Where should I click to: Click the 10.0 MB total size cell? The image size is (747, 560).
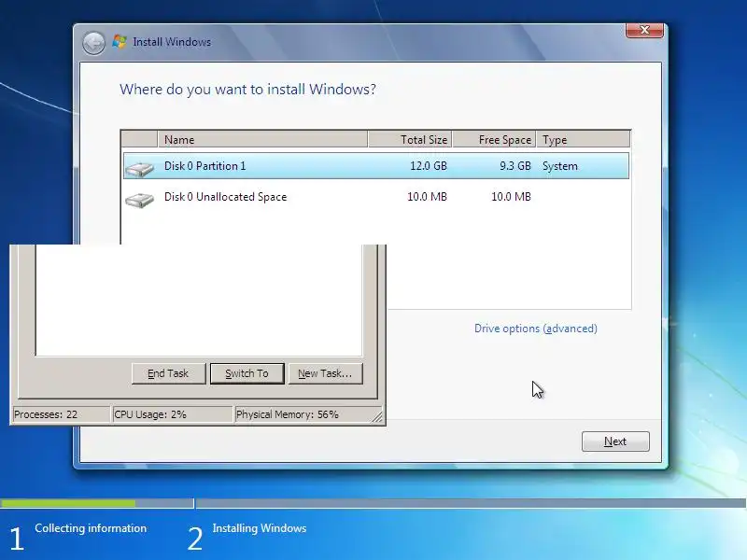pos(427,197)
